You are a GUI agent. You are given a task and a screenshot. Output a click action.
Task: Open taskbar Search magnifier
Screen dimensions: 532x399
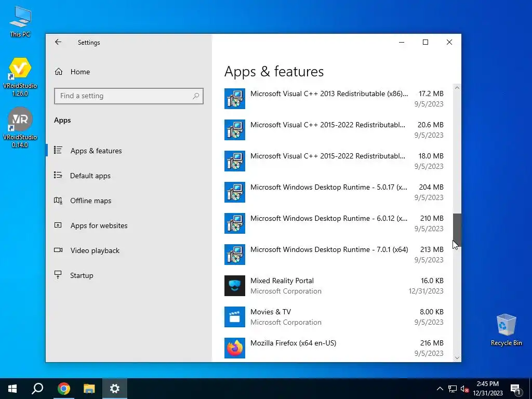(37, 389)
